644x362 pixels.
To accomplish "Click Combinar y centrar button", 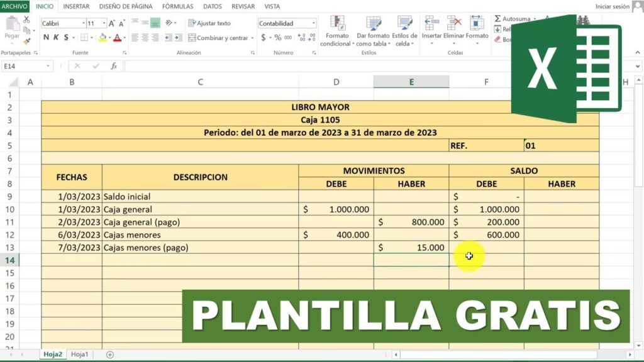I will click(218, 38).
